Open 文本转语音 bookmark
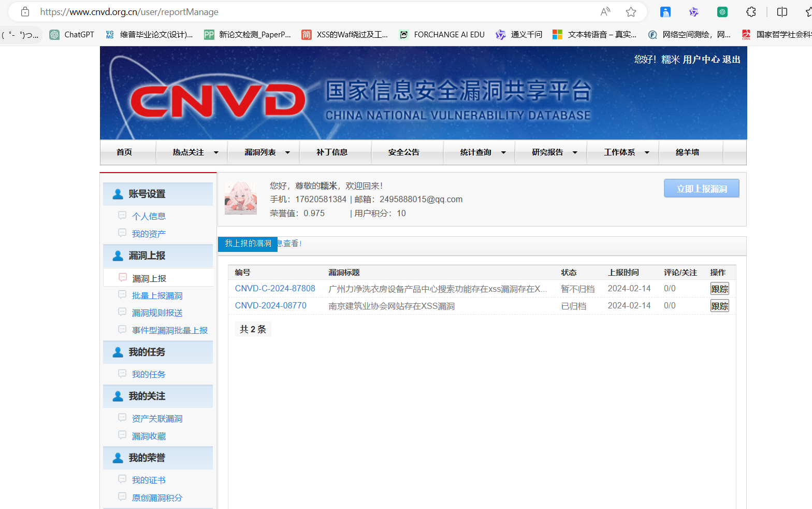Screen dimensions: 812x509 coord(594,34)
